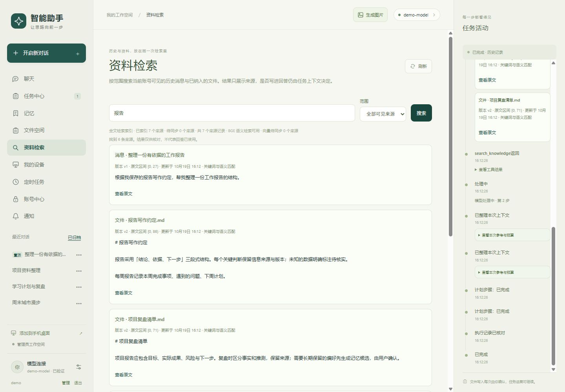Expand second 查看本次参考与预算 disclosure
565x392 pixels.
tap(512, 272)
